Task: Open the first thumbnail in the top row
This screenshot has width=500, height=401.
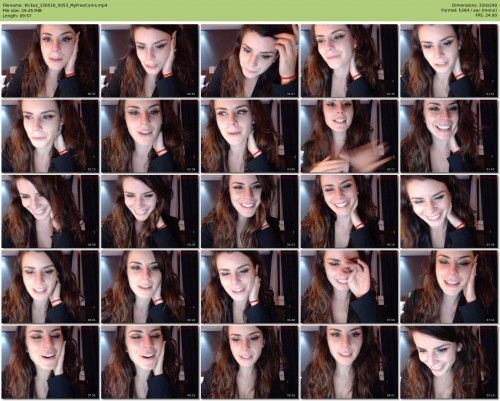Action: pos(50,61)
